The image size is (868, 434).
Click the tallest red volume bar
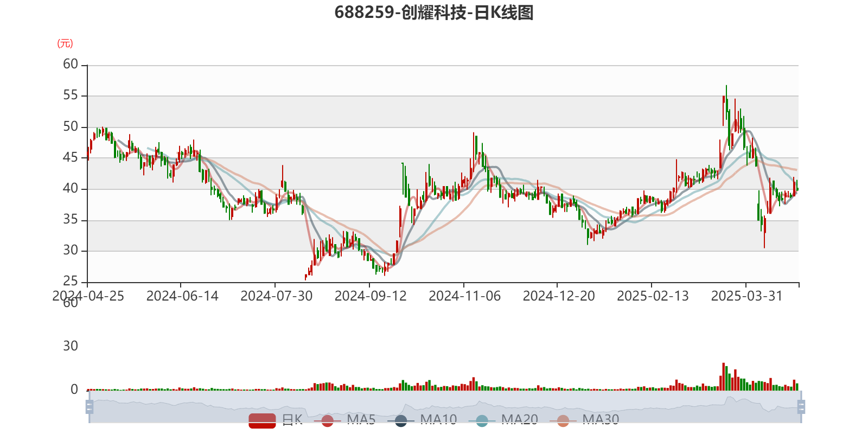point(723,376)
